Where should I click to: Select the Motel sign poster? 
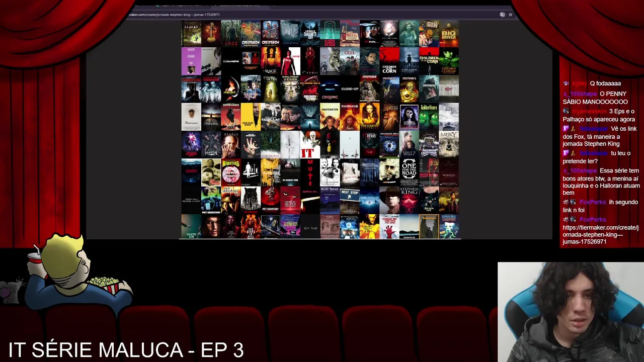[350, 34]
